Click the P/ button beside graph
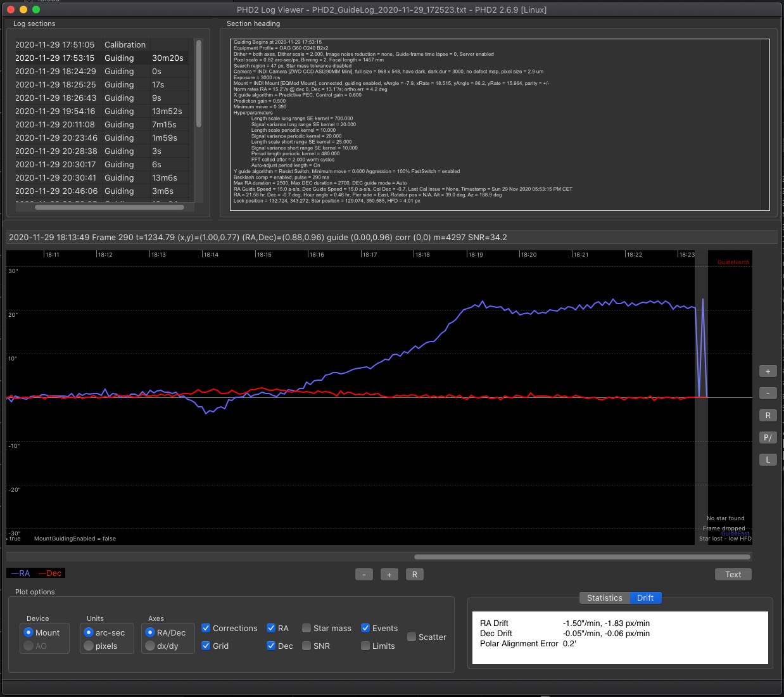The image size is (784, 697). click(768, 438)
